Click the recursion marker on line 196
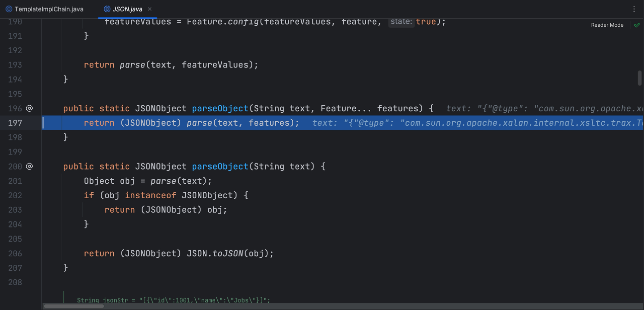The width and height of the screenshot is (644, 310). click(29, 108)
